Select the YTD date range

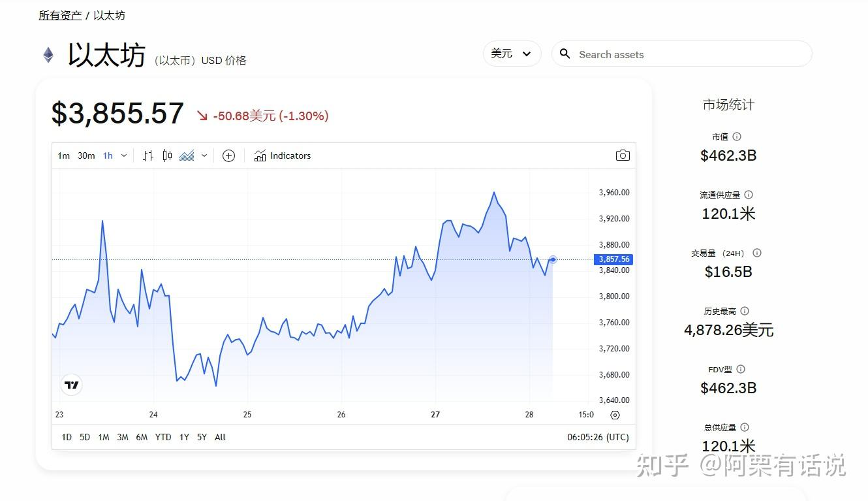163,437
